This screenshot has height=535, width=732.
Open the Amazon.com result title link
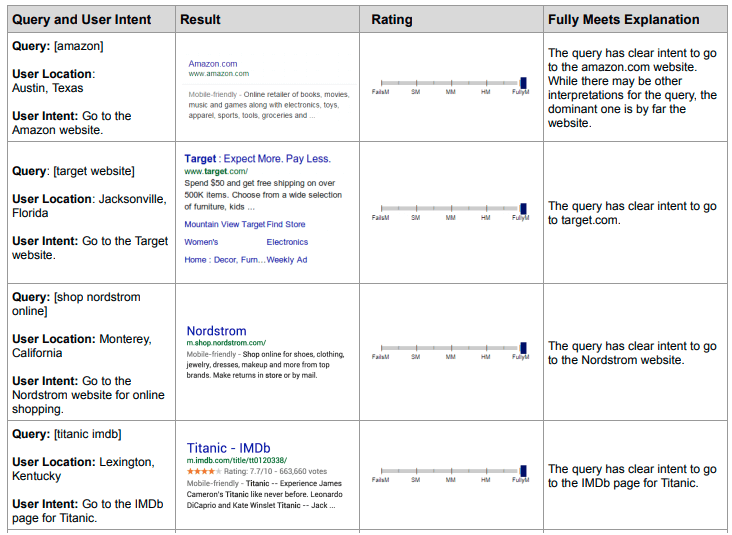pyautogui.click(x=213, y=63)
